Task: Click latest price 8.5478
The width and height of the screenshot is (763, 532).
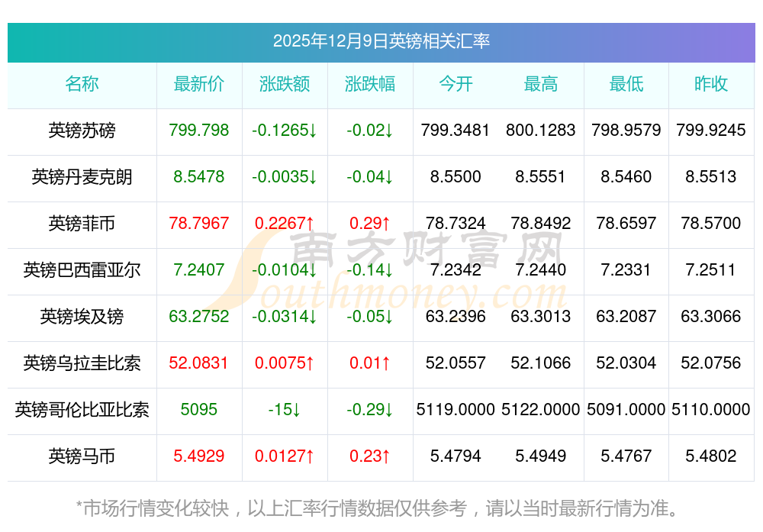Action: pos(199,176)
